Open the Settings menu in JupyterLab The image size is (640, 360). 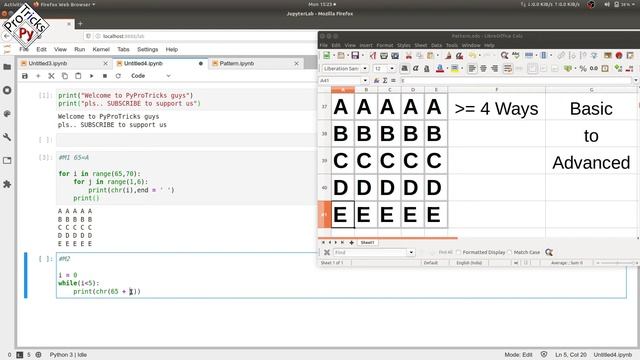(147, 49)
